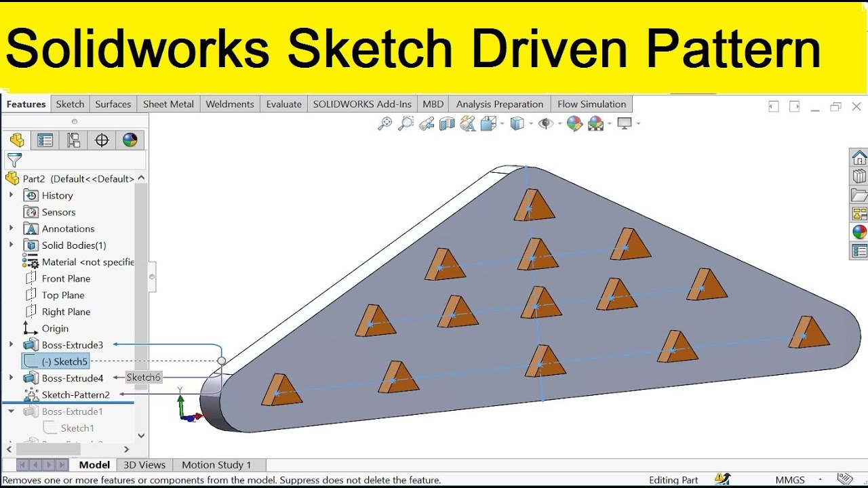Click the feature tree filter funnel icon
This screenshot has width=868, height=488.
[14, 160]
